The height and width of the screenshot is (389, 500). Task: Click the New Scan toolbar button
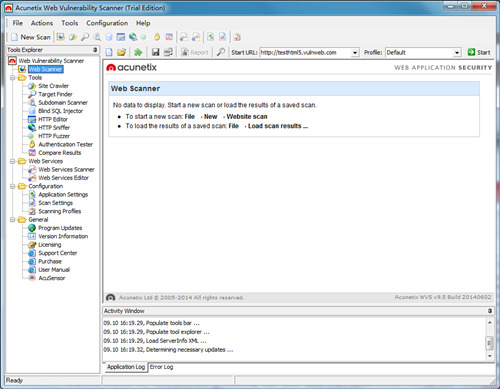[x=31, y=37]
